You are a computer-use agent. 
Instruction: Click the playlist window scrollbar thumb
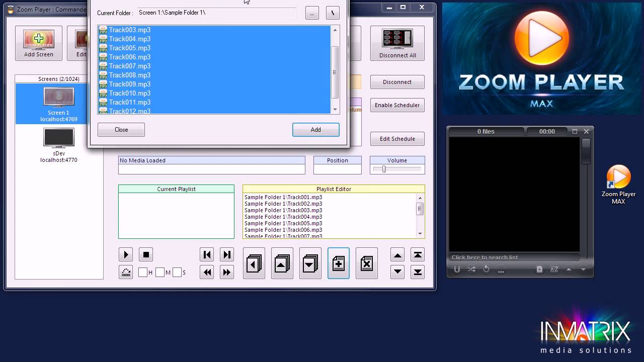pyautogui.click(x=586, y=151)
